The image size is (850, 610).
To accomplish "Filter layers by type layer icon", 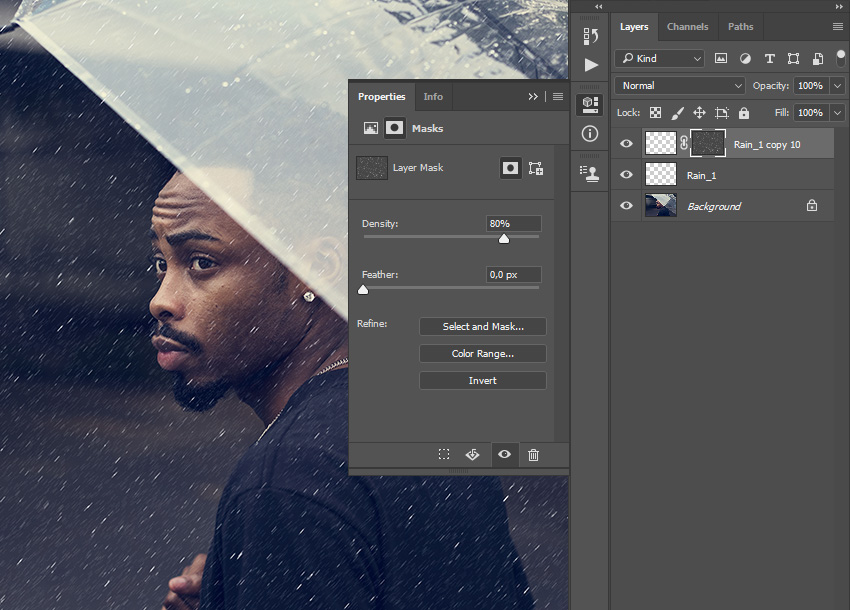I will [x=769, y=59].
